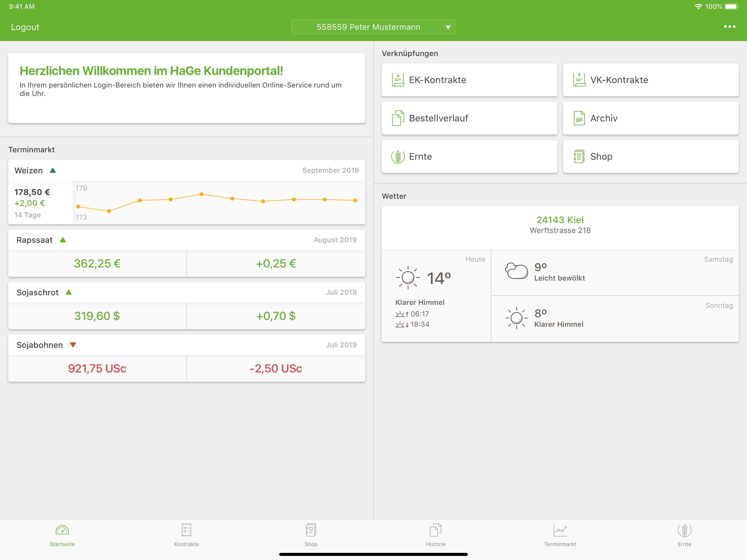Open the EK-Kontrakte download document icon
The width and height of the screenshot is (747, 560).
[398, 80]
